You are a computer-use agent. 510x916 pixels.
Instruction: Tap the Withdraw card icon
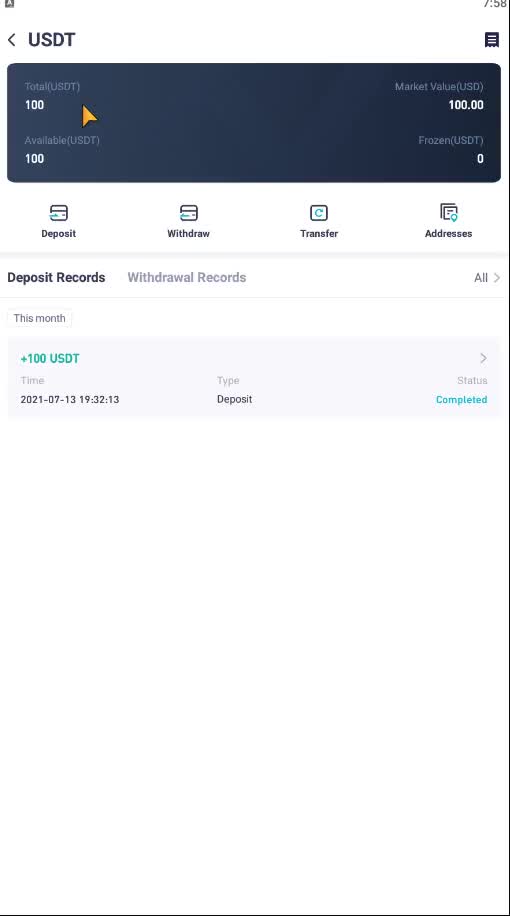[x=188, y=213]
